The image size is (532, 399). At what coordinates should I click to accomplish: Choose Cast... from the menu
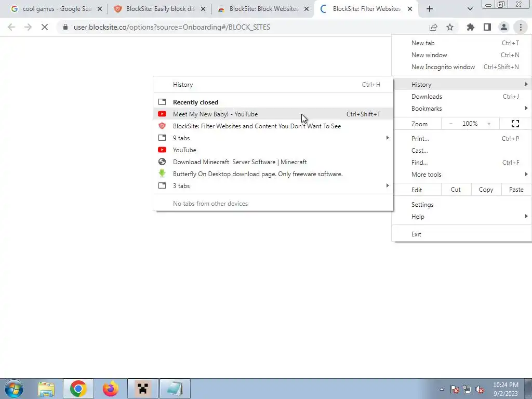461,151
